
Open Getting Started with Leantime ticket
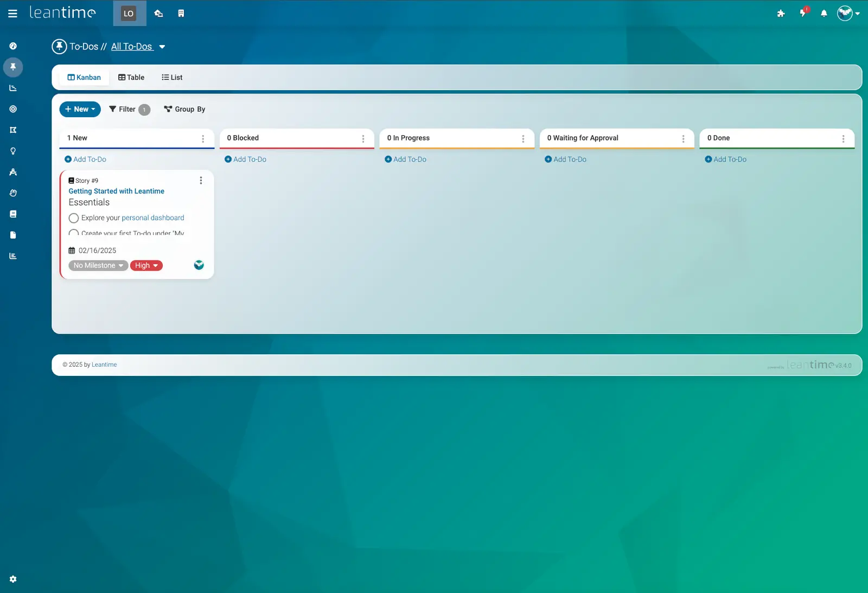pyautogui.click(x=116, y=191)
